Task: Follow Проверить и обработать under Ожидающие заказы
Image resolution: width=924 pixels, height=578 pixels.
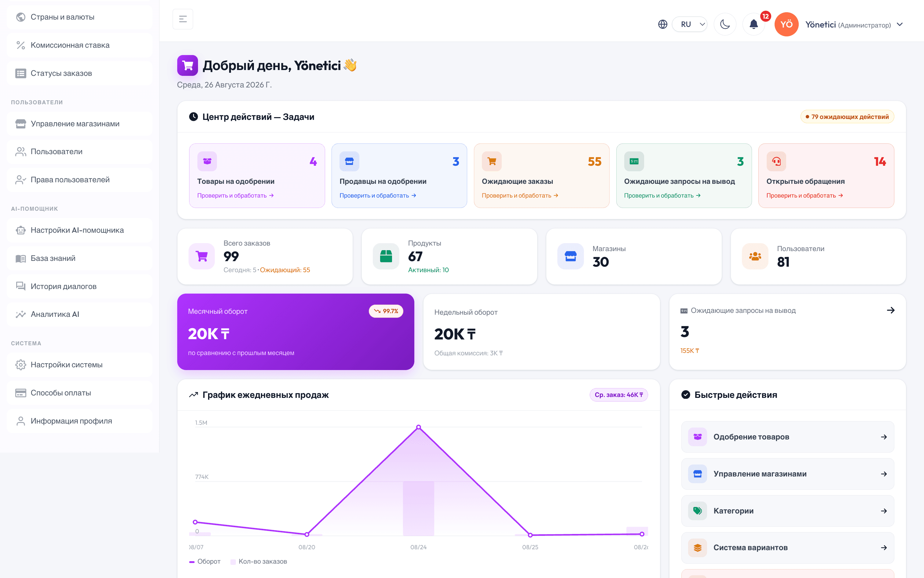Action: tap(520, 195)
